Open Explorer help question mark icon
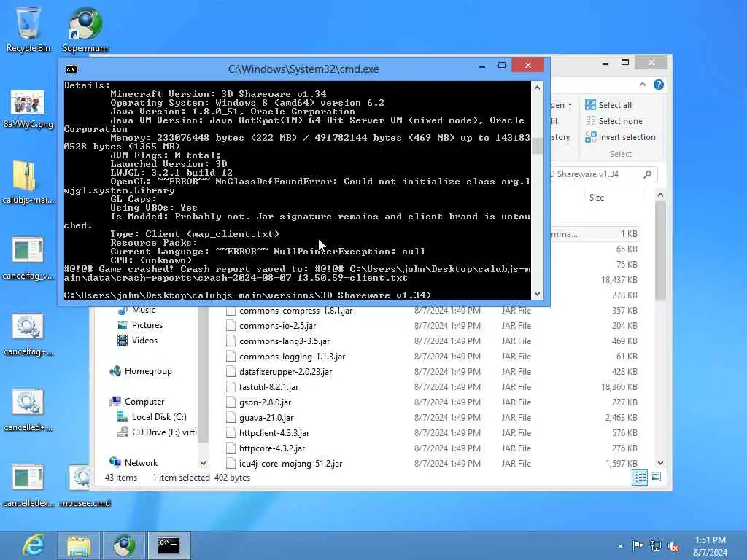This screenshot has width=747, height=560. (659, 85)
